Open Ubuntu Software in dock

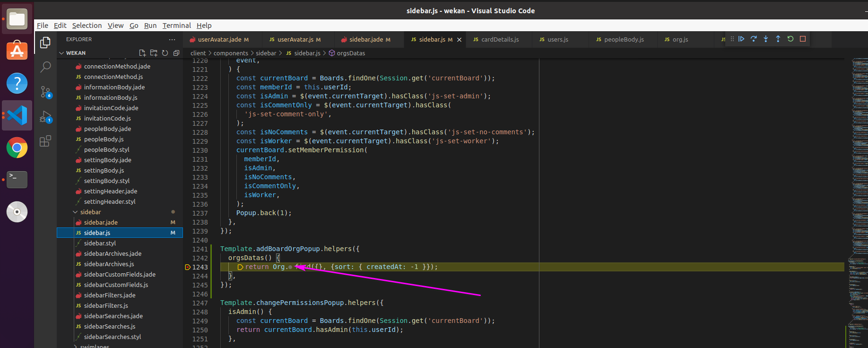17,51
